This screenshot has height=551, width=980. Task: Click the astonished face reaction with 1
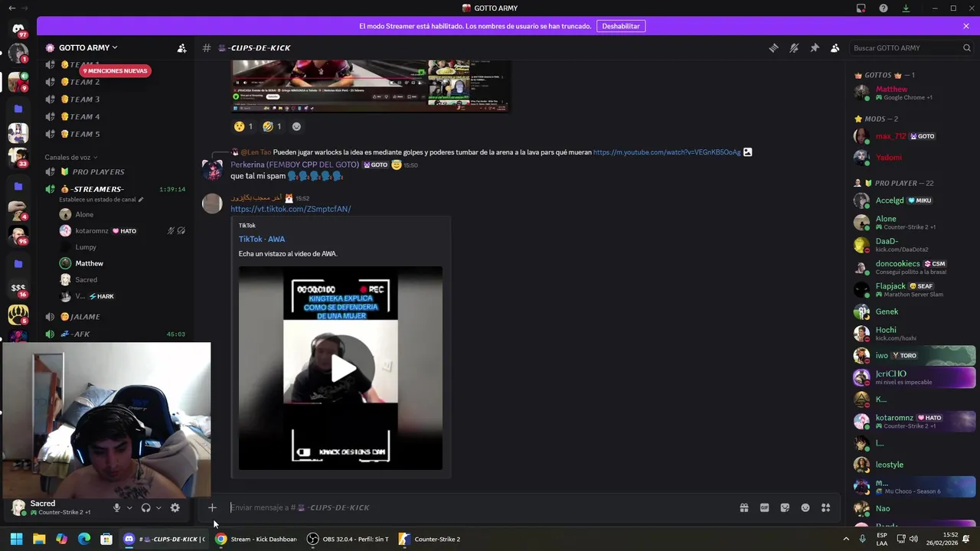point(244,126)
